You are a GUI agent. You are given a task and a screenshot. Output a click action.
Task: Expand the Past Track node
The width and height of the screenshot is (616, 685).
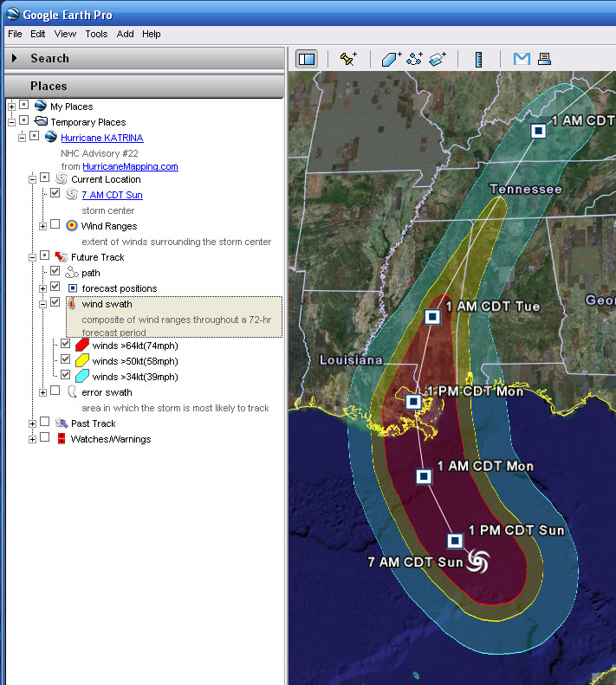[32, 423]
